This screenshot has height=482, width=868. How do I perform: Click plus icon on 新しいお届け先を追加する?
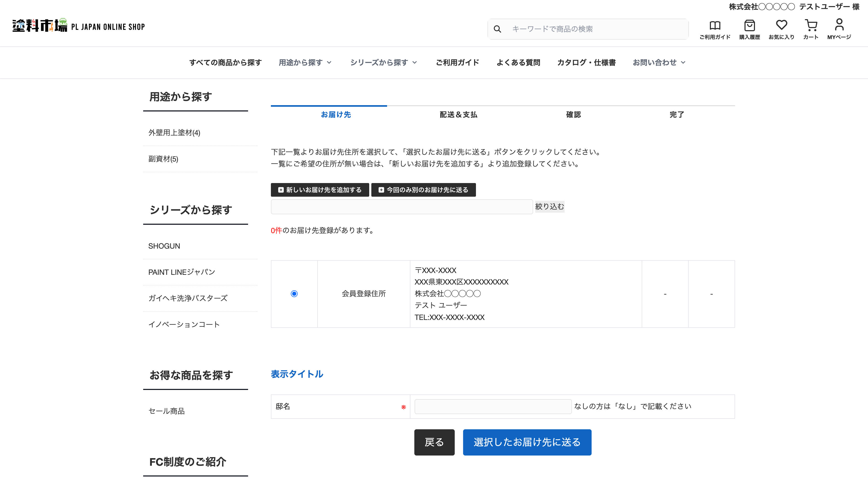point(281,190)
